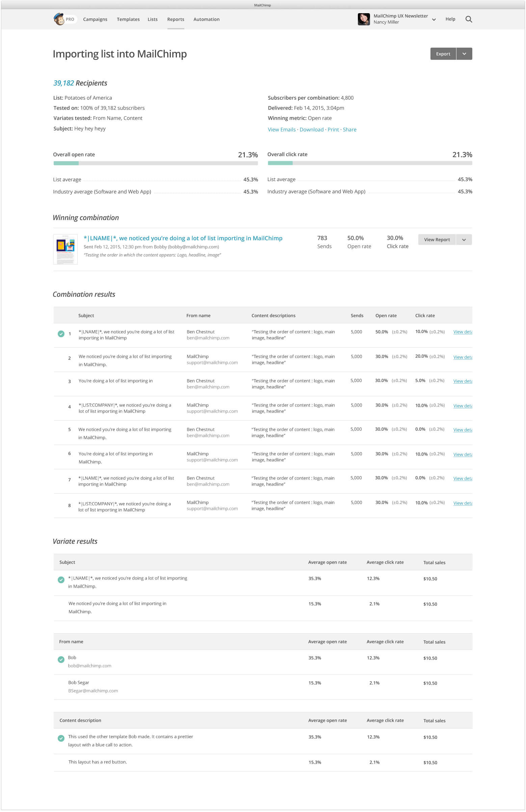
Task: Click the Sends column header
Action: [357, 316]
